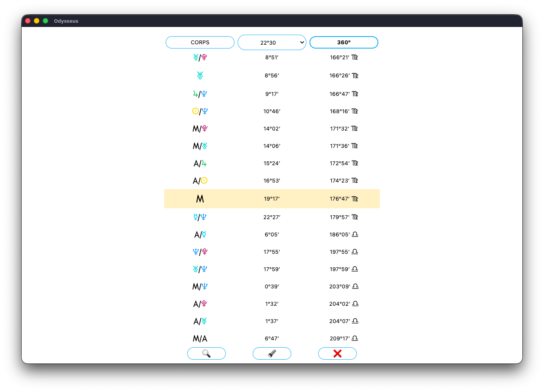
Task: Click the flashlight button
Action: [x=272, y=353]
